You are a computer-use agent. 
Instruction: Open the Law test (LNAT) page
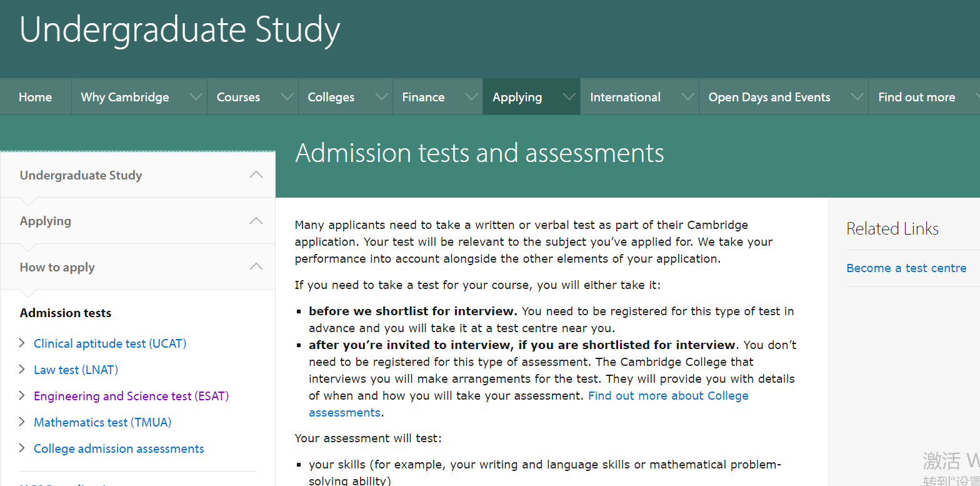pos(76,370)
